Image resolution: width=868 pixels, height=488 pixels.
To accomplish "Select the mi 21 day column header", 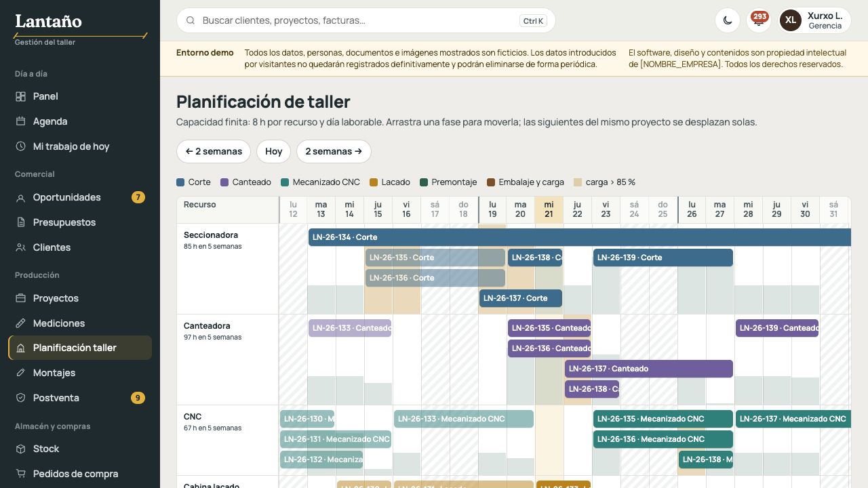I will [549, 209].
